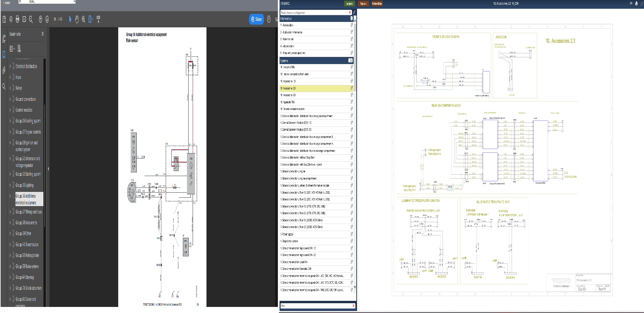Click the email document icon in the toolbar
This screenshot has height=313, width=644.
[24, 19]
